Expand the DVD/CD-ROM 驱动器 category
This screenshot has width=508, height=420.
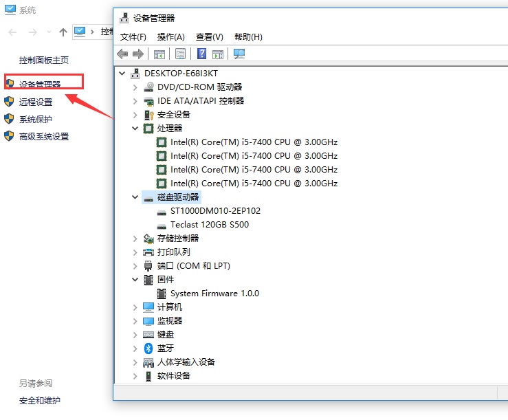[x=135, y=87]
